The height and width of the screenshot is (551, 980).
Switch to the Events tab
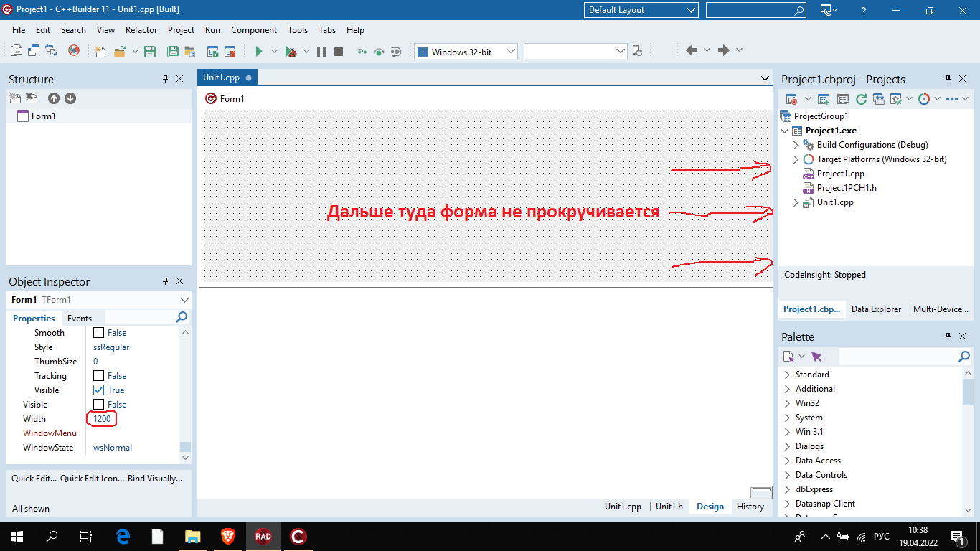click(x=80, y=318)
